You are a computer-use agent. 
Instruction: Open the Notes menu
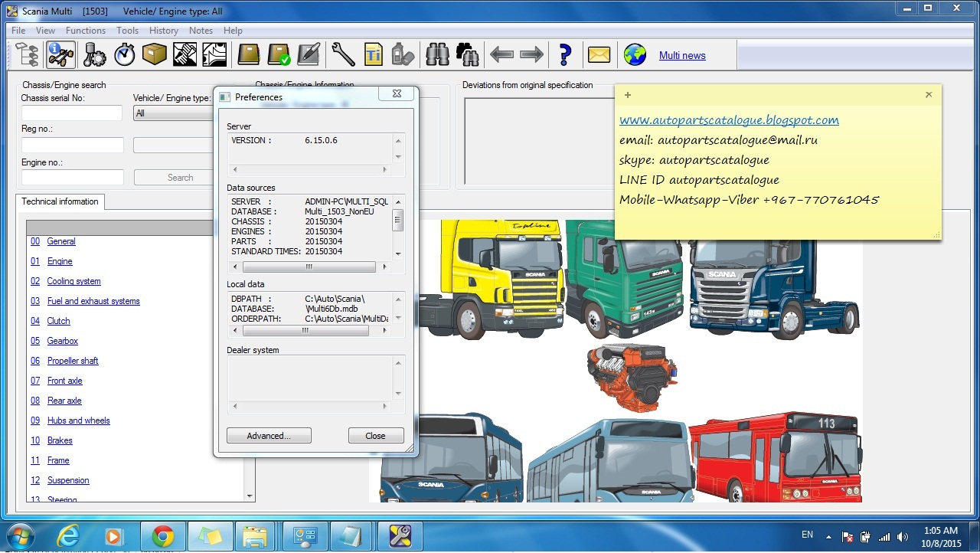tap(201, 31)
